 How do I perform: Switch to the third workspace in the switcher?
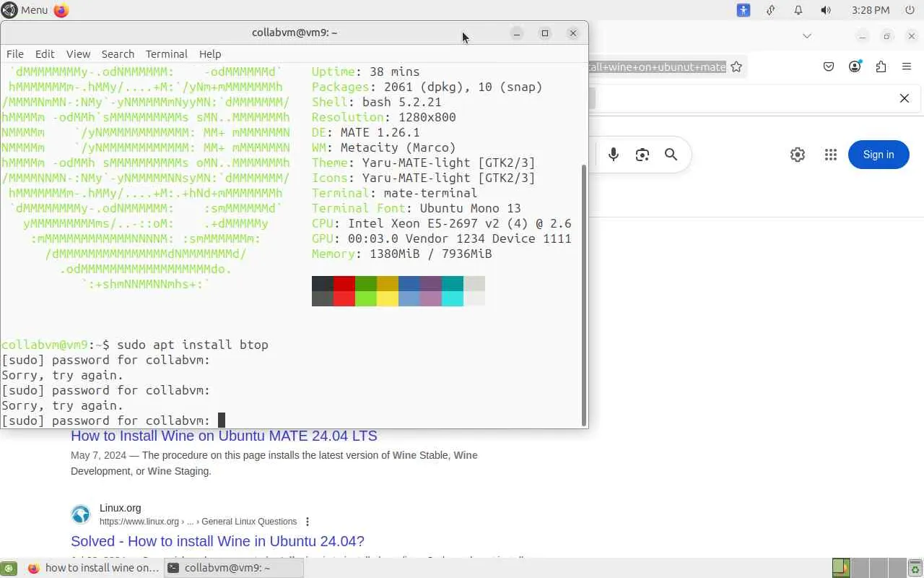pyautogui.click(x=878, y=568)
